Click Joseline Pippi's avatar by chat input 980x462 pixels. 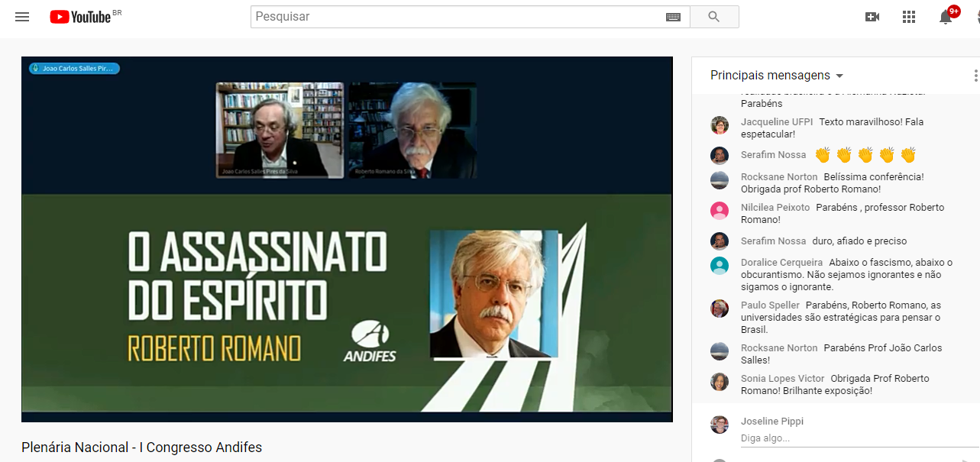coord(720,425)
